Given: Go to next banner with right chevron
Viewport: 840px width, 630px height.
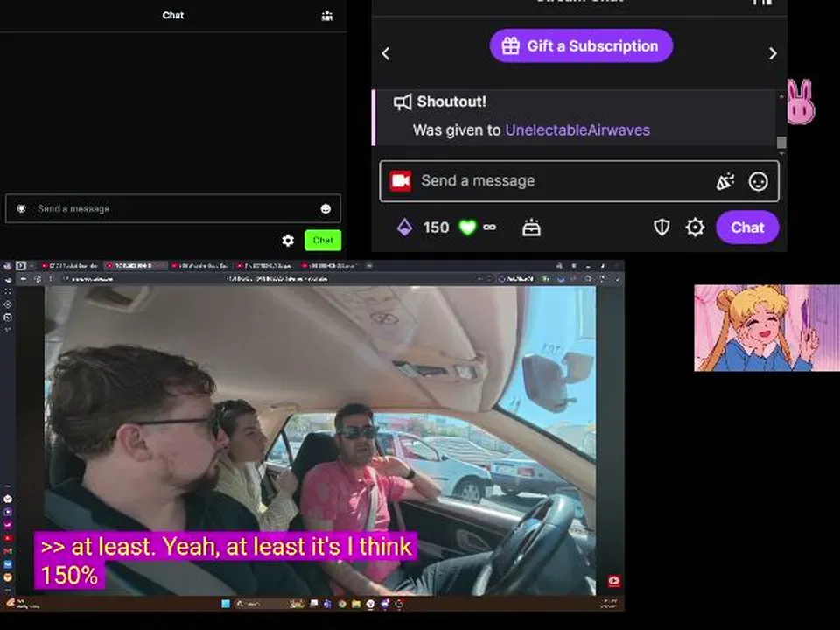Looking at the screenshot, I should point(773,53).
